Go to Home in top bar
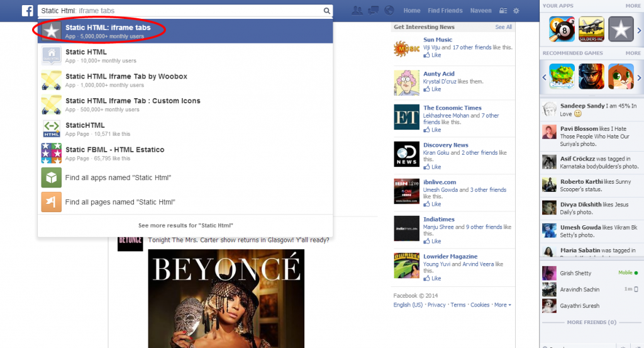The height and width of the screenshot is (348, 644). [411, 11]
